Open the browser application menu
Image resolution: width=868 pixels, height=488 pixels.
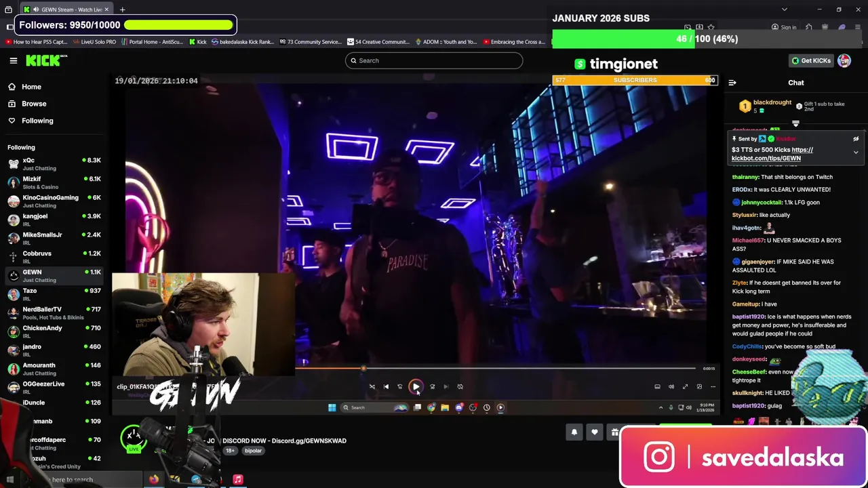point(858,27)
